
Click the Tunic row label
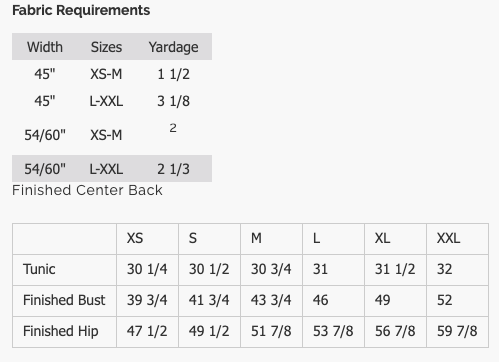pos(39,269)
